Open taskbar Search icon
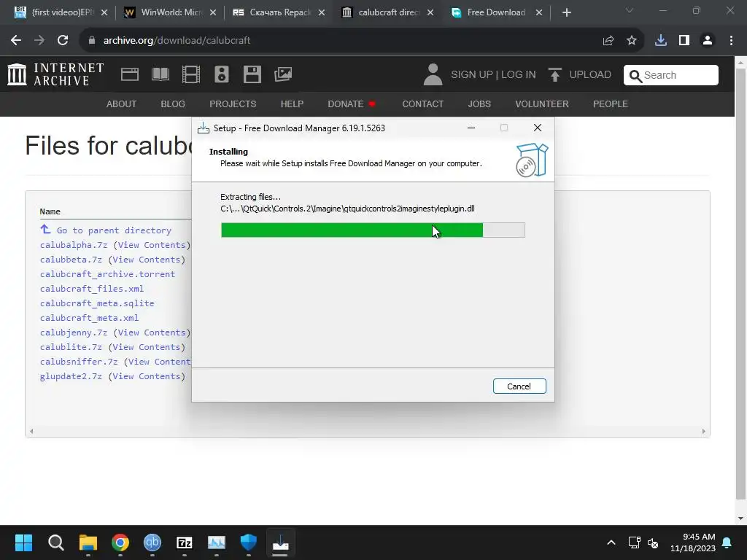This screenshot has width=747, height=560. click(55, 542)
